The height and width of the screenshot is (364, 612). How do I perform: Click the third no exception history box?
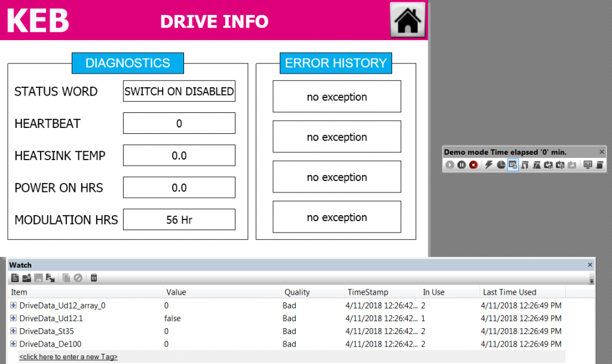point(337,177)
